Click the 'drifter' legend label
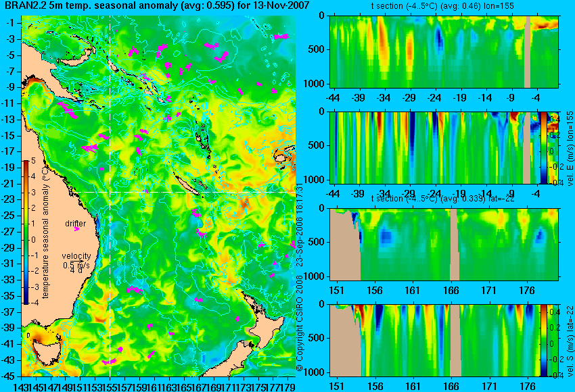This screenshot has height=392, width=575. (x=76, y=224)
